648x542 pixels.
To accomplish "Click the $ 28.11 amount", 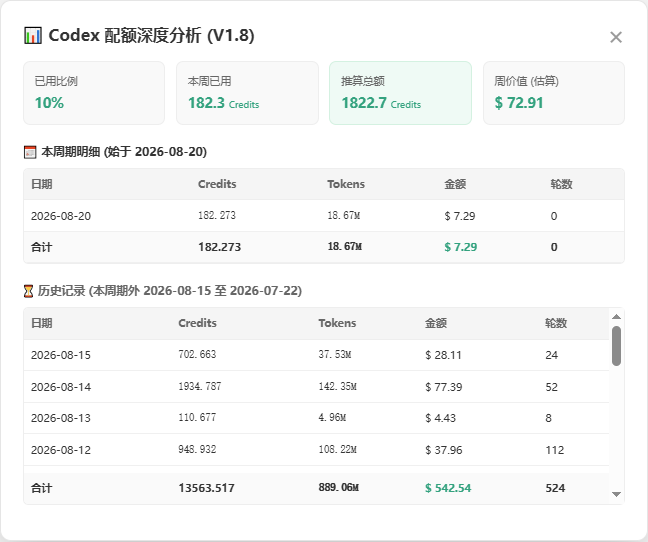I will (x=443, y=355).
